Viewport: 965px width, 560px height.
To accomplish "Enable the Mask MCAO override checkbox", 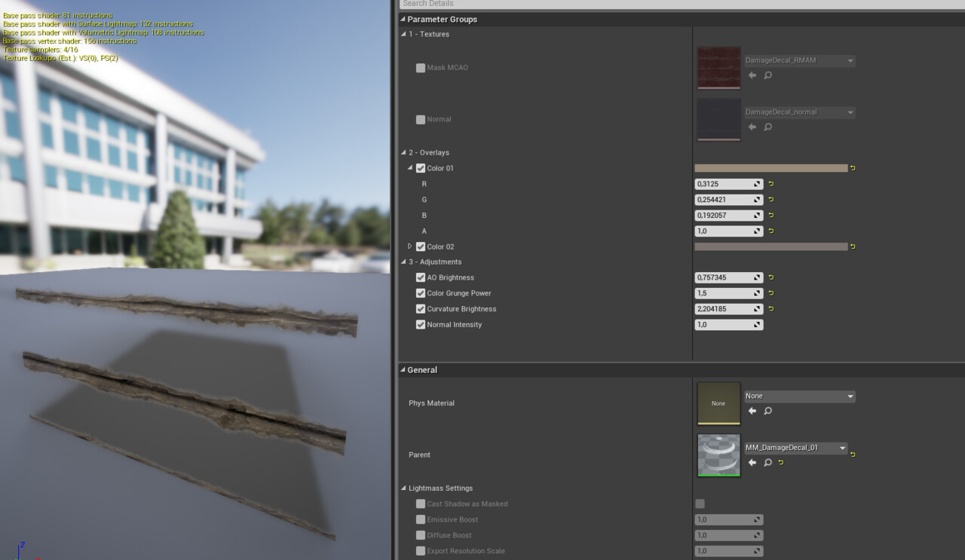I will coord(421,68).
